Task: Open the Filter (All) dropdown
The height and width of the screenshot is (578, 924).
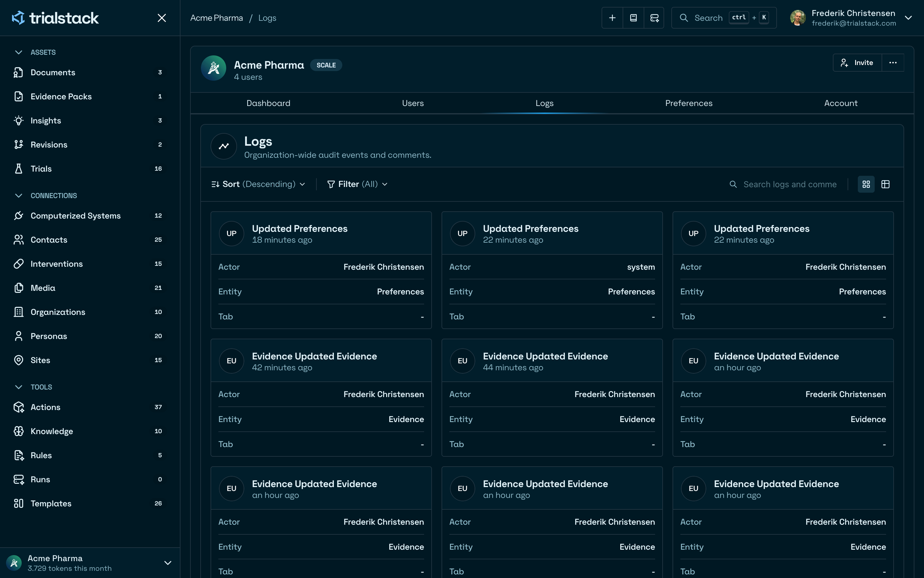Action: coord(357,184)
